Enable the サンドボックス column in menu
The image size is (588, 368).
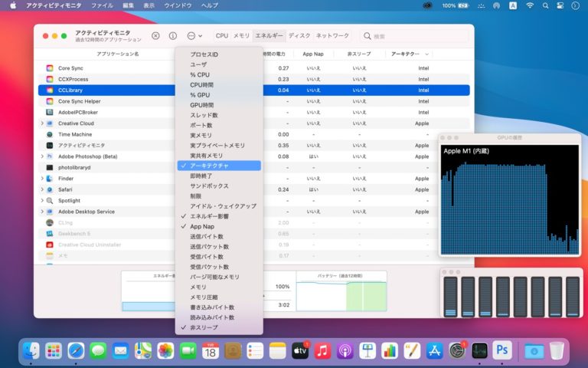point(219,186)
